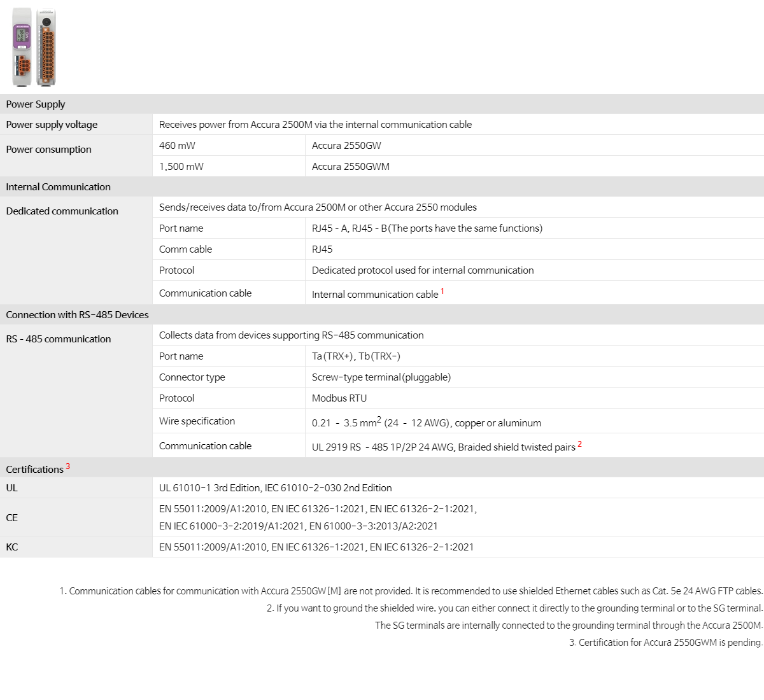Click footnote 3 about Accura 2550GWM certification pending
This screenshot has width=764, height=700.
click(665, 643)
